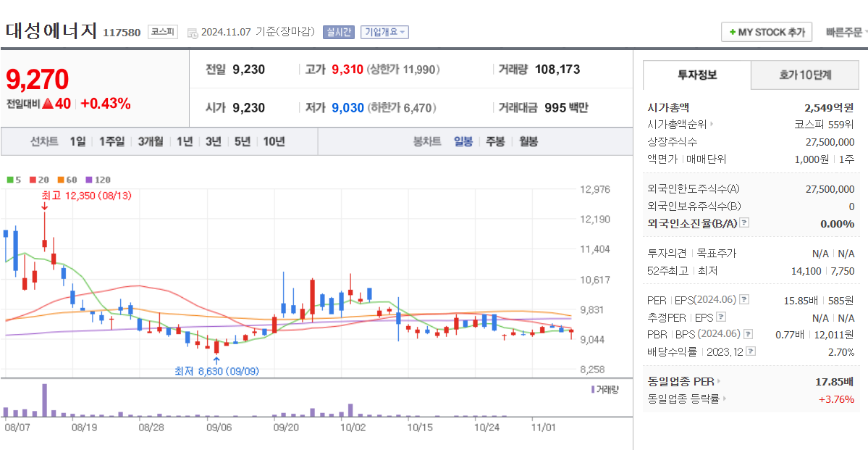Viewport: 868px width, 450px height.
Task: Select the 일봉 daily candle chart
Action: (x=463, y=141)
